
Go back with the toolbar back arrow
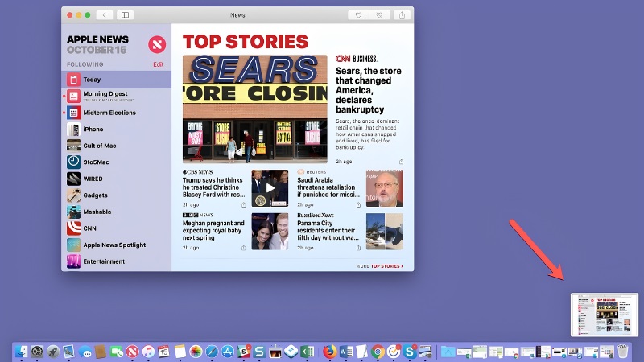105,15
